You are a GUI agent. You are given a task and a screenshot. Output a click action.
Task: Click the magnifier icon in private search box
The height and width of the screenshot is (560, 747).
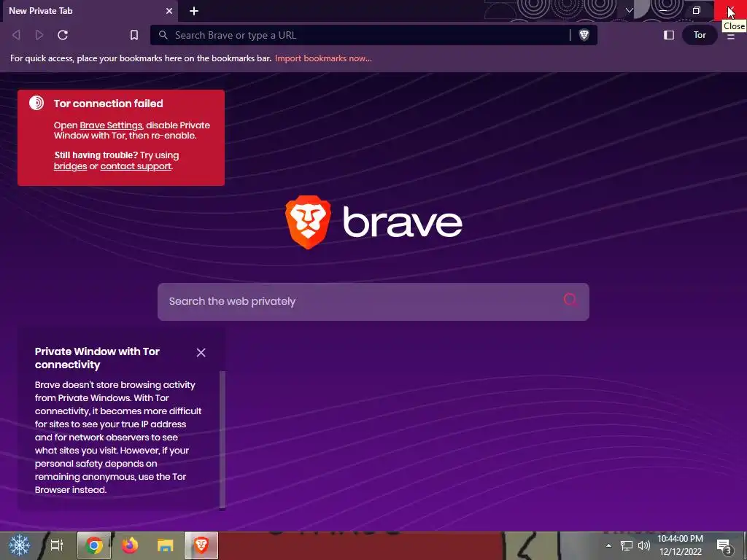[570, 300]
